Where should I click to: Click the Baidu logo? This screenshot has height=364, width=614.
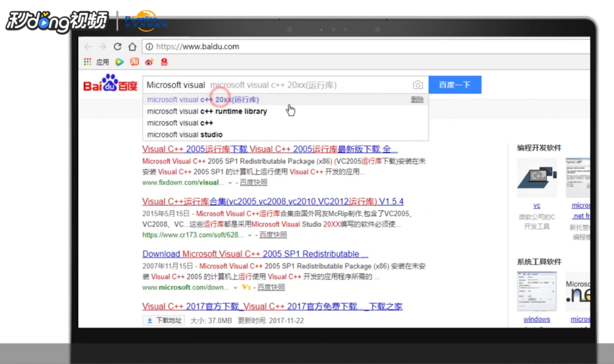pos(109,84)
